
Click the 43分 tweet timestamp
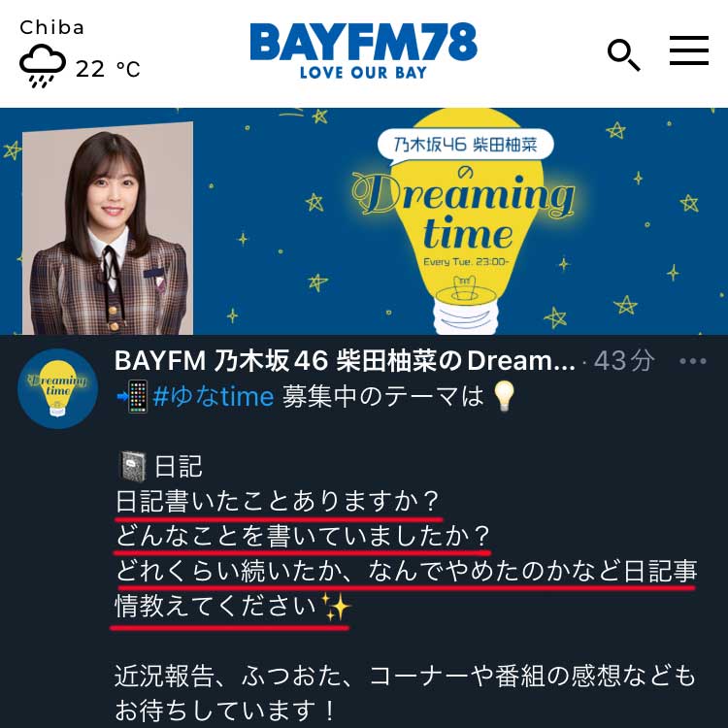(x=624, y=361)
